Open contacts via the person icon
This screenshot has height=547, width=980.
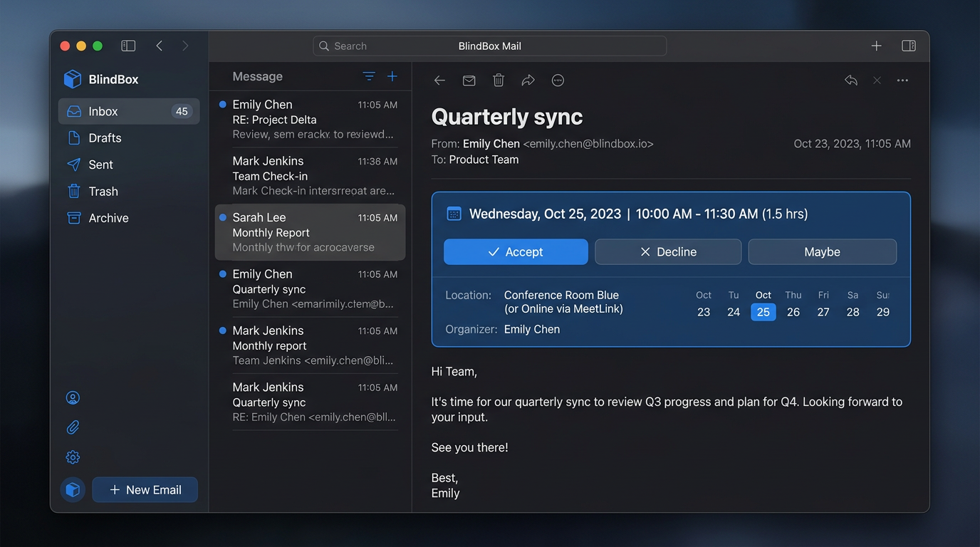tap(72, 397)
